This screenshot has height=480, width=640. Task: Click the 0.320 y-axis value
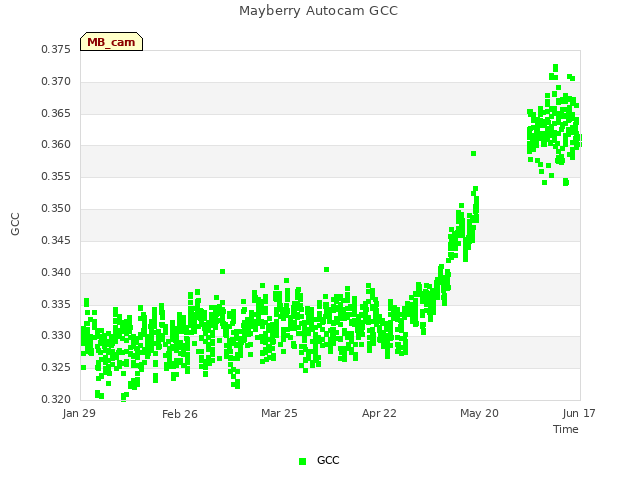pos(56,399)
